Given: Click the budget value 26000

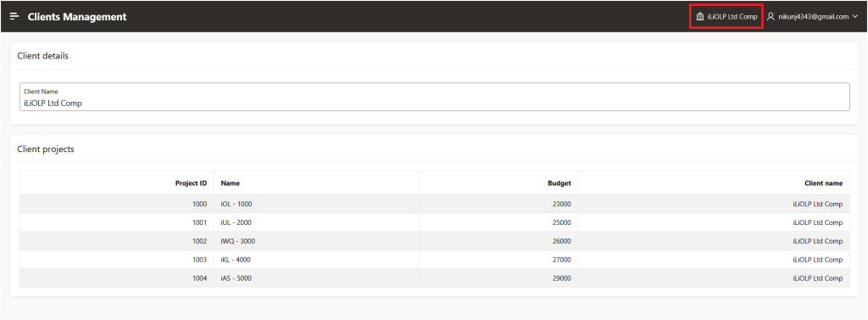Looking at the screenshot, I should [x=562, y=241].
